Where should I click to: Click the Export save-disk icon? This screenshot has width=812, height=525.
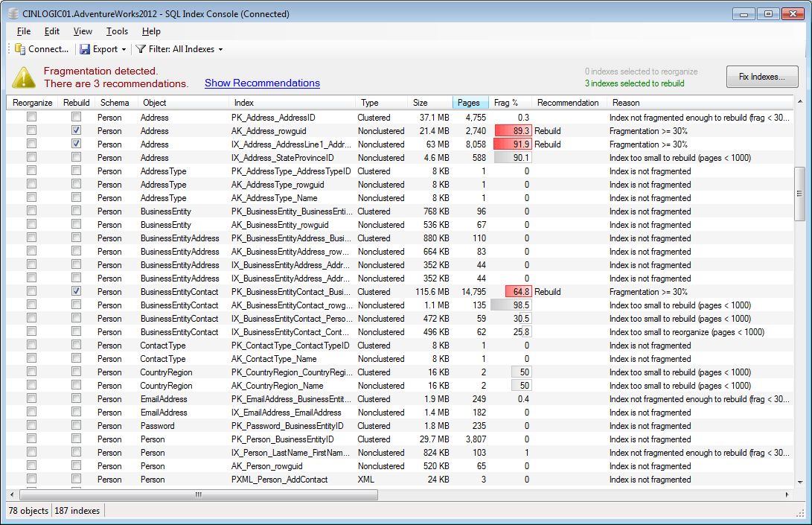85,49
